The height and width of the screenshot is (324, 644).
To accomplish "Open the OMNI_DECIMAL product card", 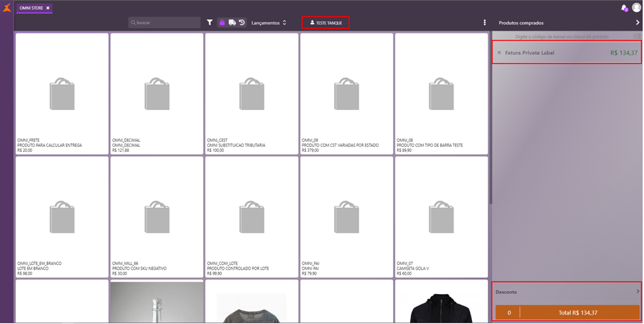I will coord(157,94).
